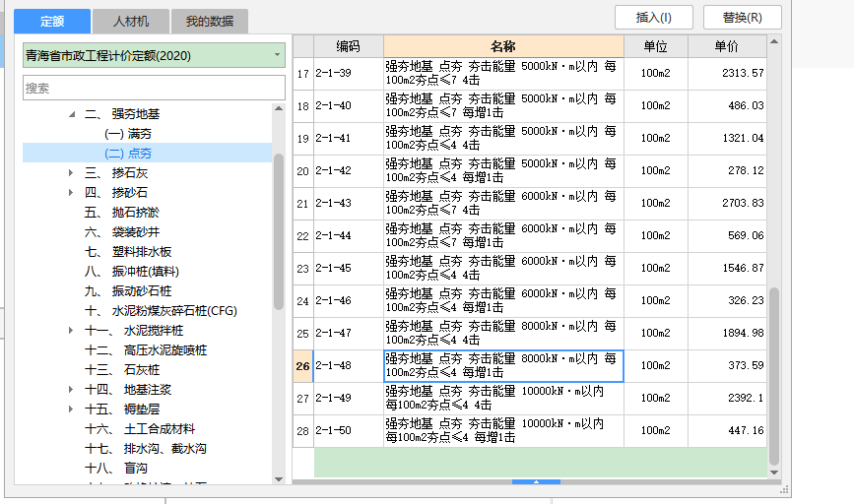
Task: Click the name cell of row 2-1-49
Action: (x=503, y=398)
